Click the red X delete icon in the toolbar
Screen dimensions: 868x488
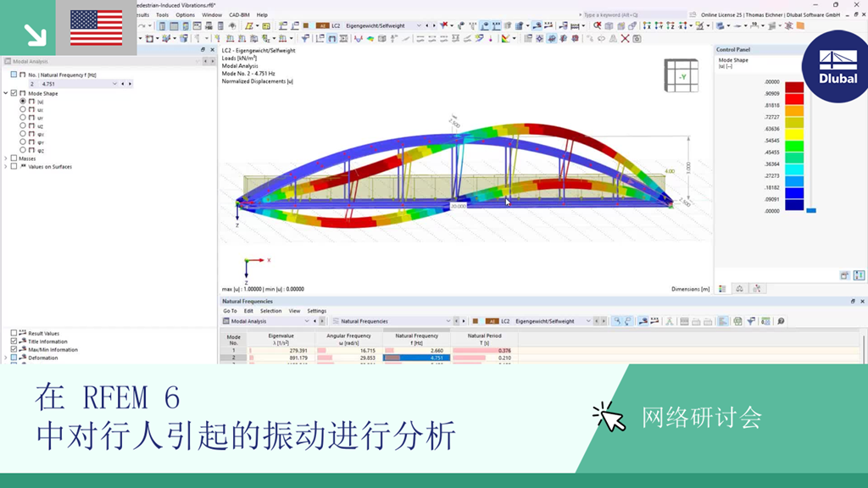625,39
